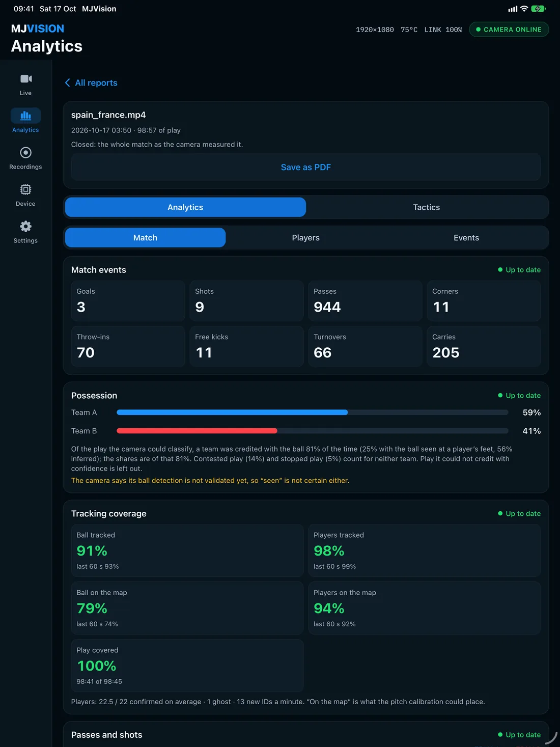Click the Passes 944 stat card

[x=365, y=301]
